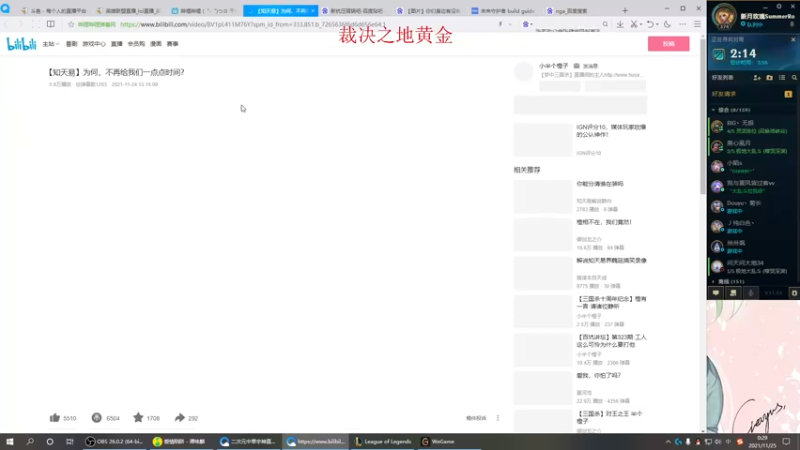
Task: Open dropdown arrow next to address bar lightning
Action: point(510,24)
